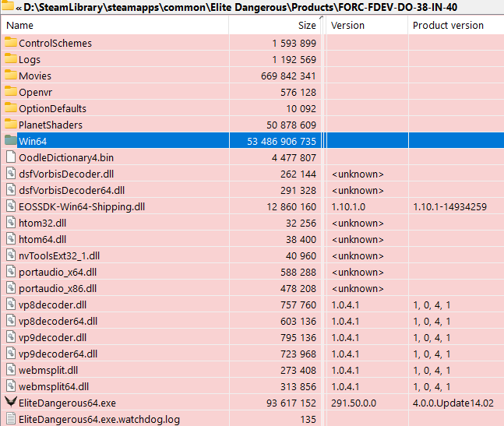Click the vp9decoder.dll file icon

(x=11, y=337)
